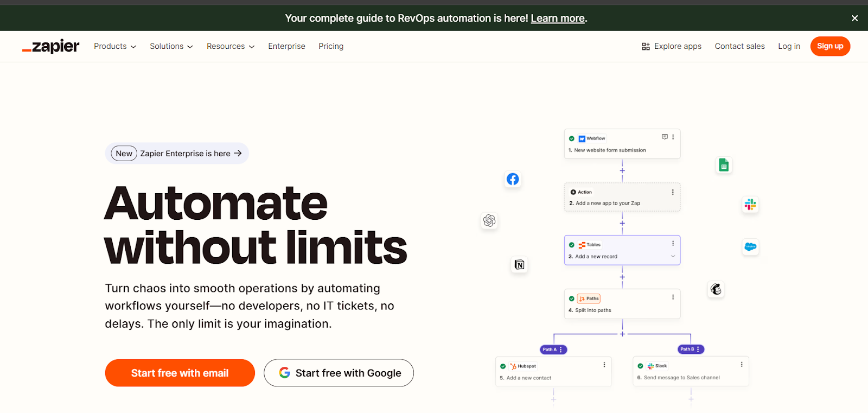
Task: Click the comment icon on Webflow step
Action: pos(665,137)
